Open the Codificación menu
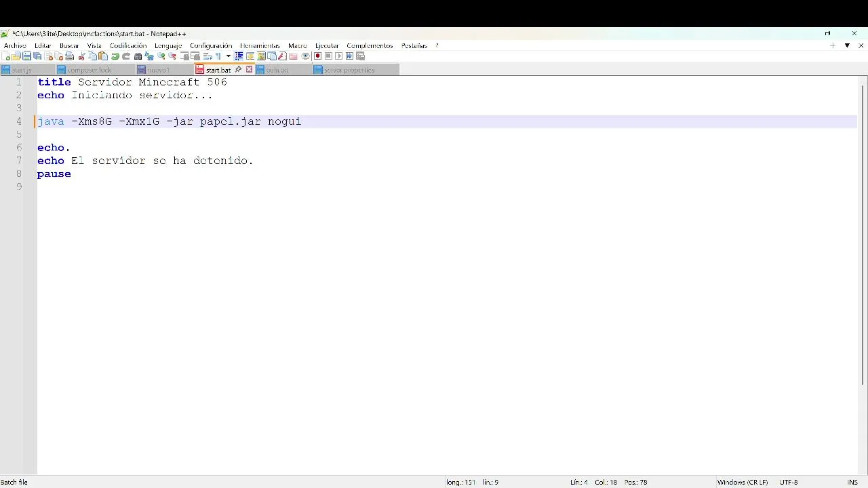Screen dimensions: 868x488 coord(128,45)
